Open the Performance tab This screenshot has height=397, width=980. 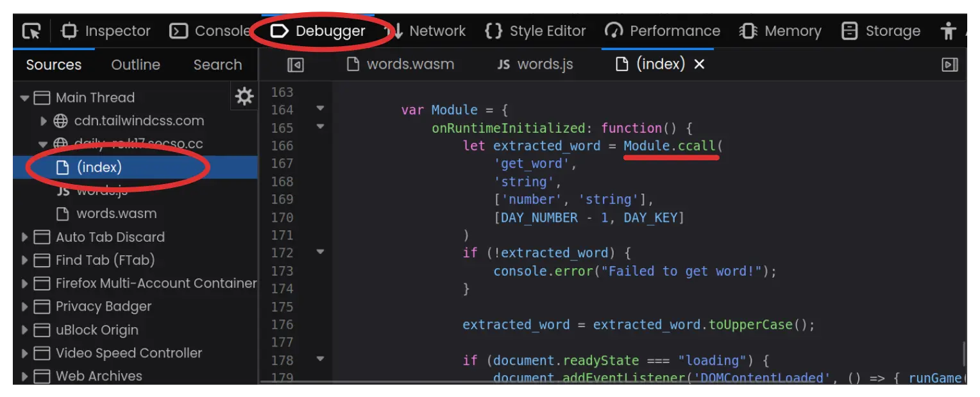coord(663,31)
